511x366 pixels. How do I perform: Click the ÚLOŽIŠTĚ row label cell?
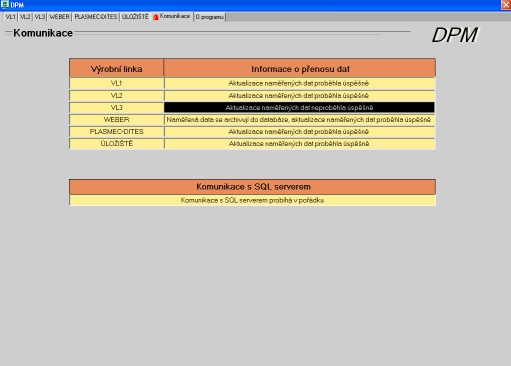(116, 144)
